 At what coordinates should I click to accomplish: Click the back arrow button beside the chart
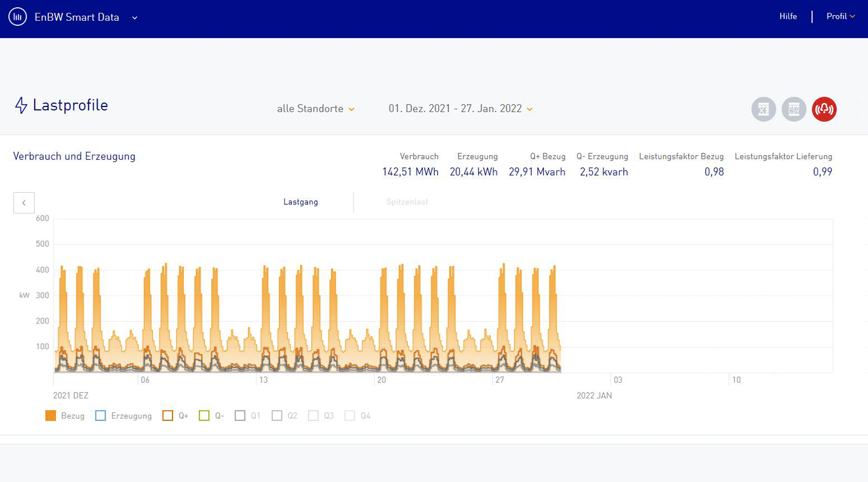click(24, 203)
